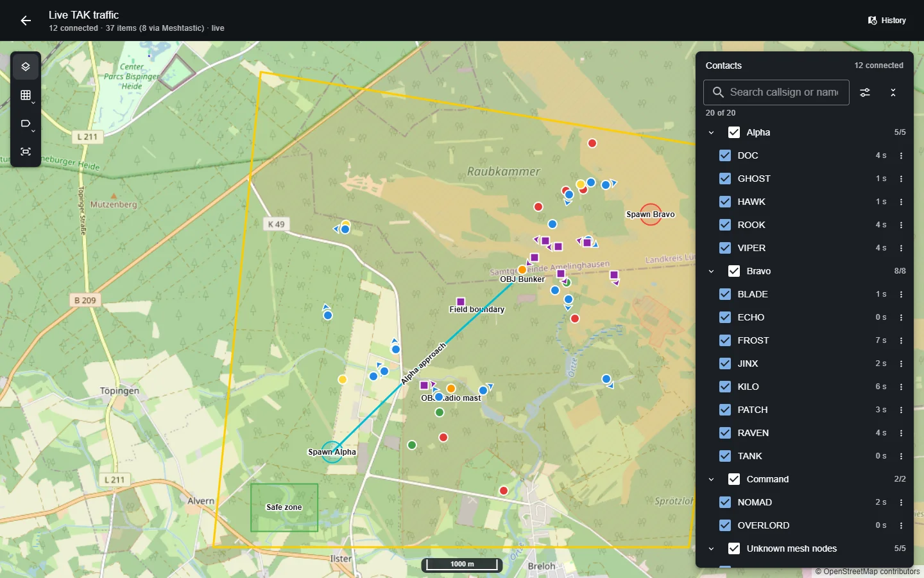Click the contacts search field

(x=776, y=92)
